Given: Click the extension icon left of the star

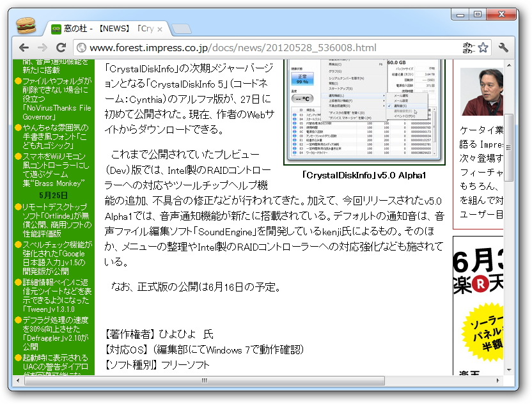Looking at the screenshot, I should pyautogui.click(x=469, y=47).
